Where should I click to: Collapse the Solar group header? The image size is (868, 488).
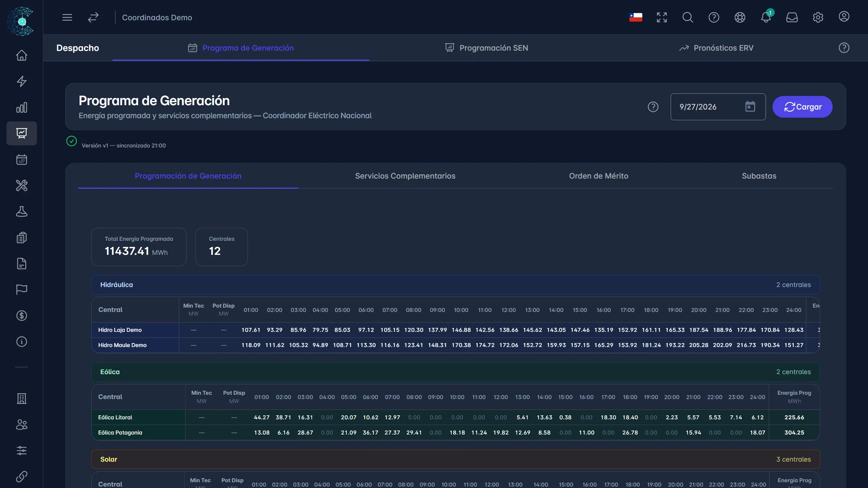click(455, 459)
